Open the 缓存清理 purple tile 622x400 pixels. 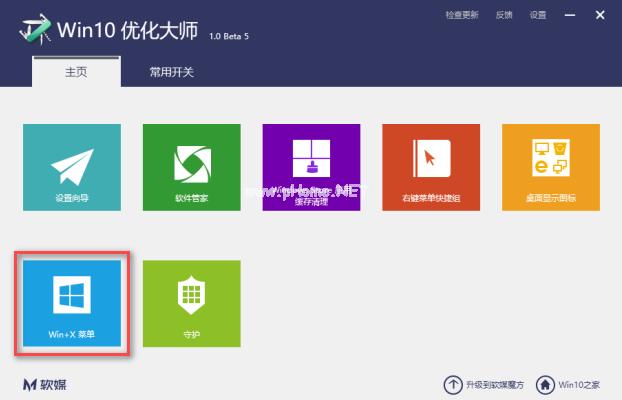(311, 167)
